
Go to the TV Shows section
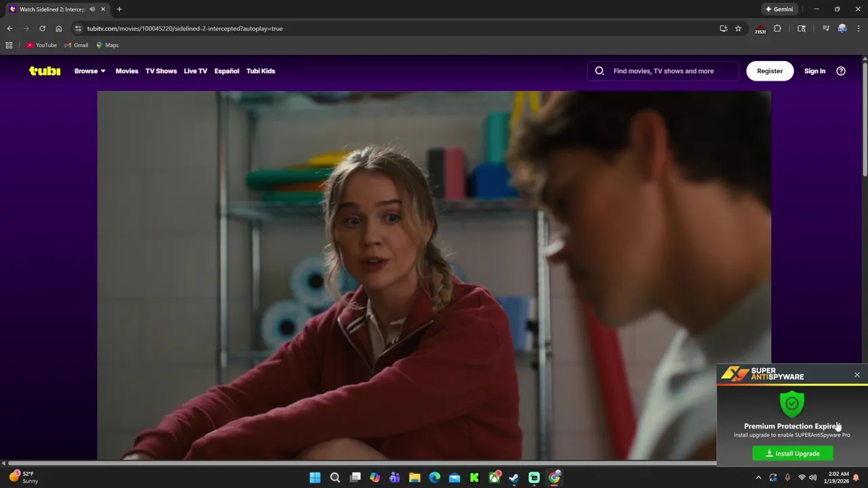point(161,70)
